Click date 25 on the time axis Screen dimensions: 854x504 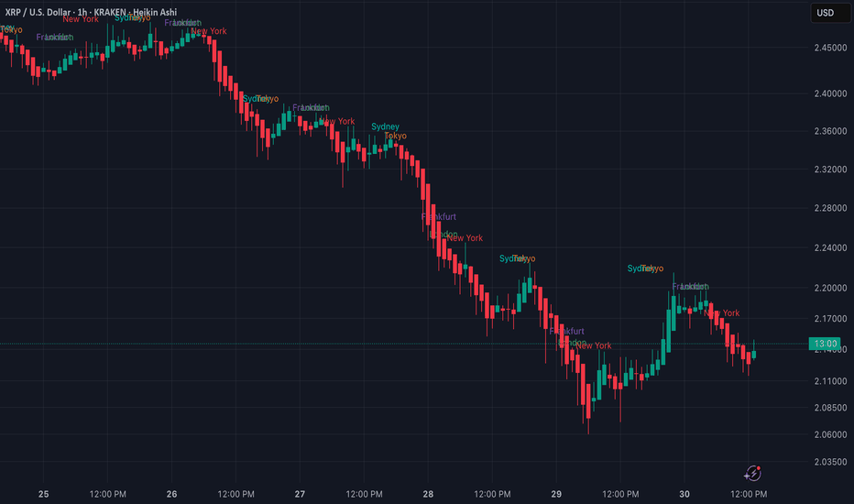tap(44, 494)
